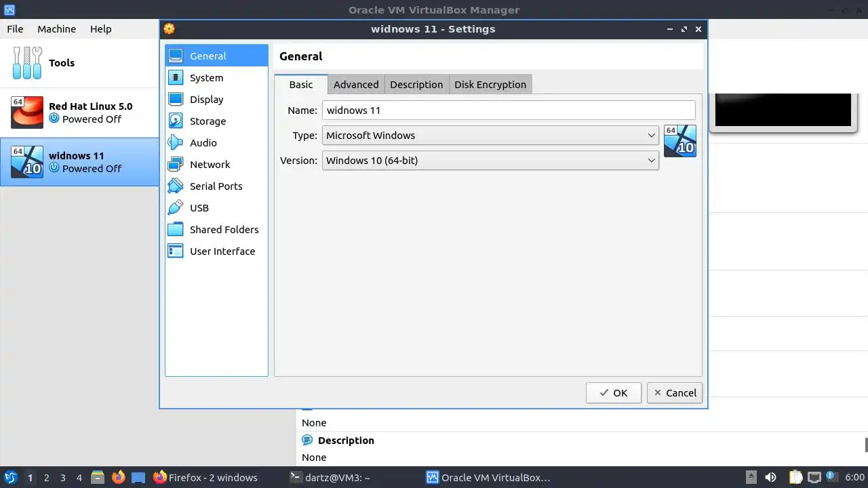Open the clipboard manager tray icon
868x488 pixels.
(x=795, y=478)
